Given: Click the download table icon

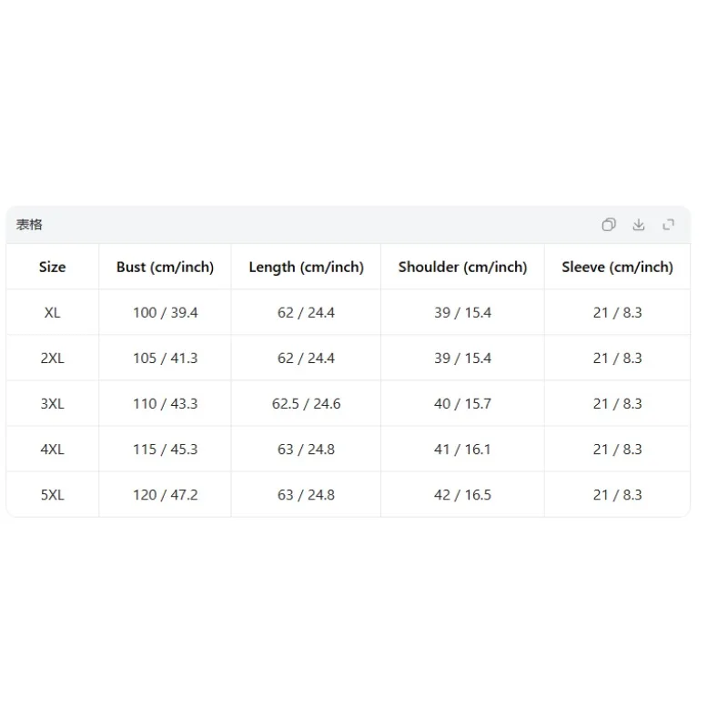Looking at the screenshot, I should (639, 225).
